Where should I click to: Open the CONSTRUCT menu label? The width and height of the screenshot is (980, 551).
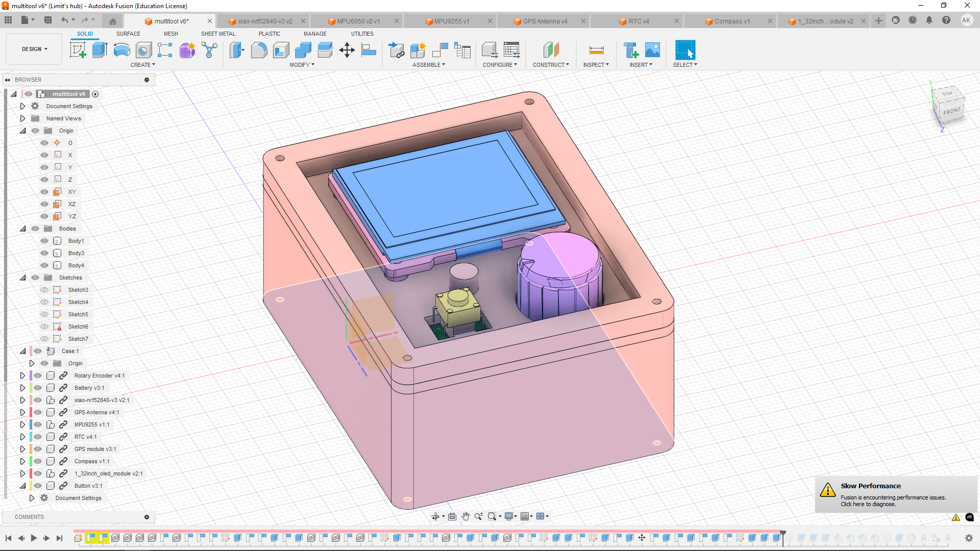(550, 65)
